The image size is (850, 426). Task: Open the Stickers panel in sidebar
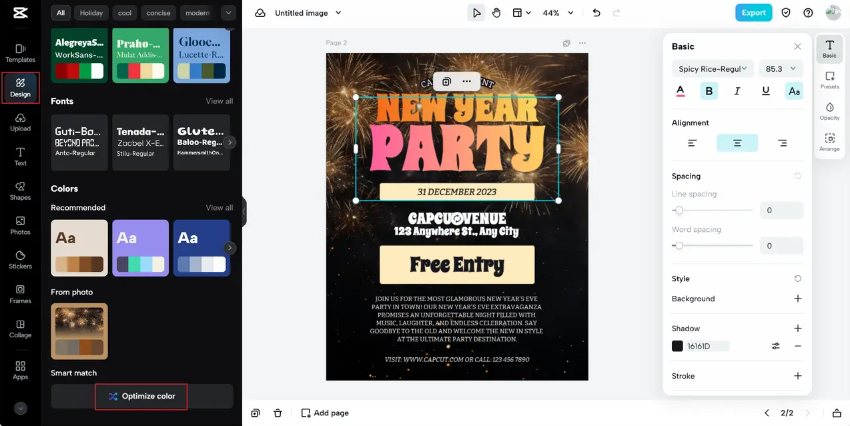(20, 259)
